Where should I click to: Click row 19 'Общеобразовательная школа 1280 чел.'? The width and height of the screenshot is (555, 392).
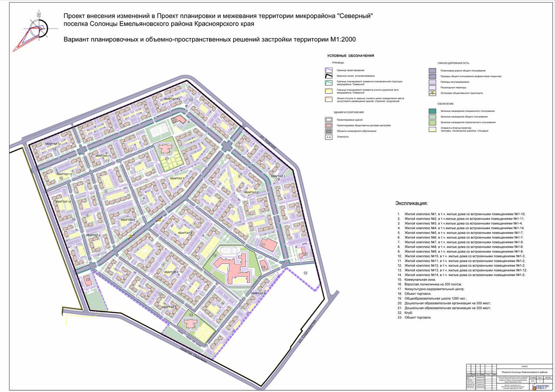tap(431, 298)
